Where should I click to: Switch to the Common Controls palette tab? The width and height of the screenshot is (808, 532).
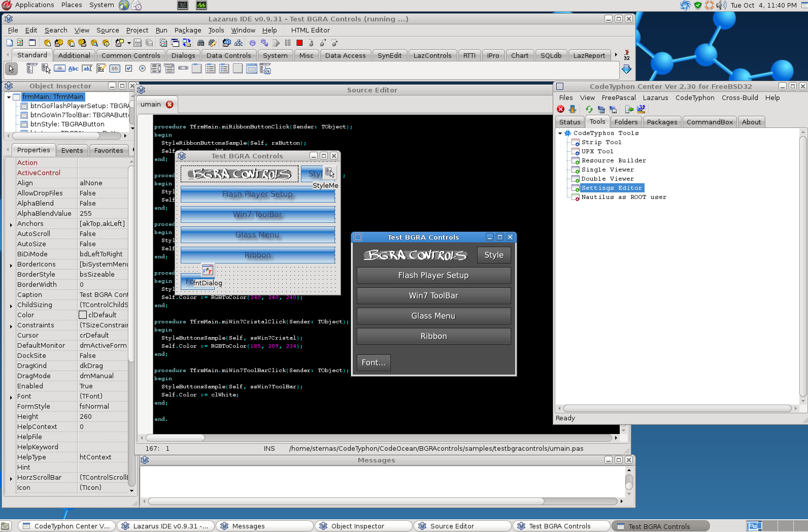(131, 55)
